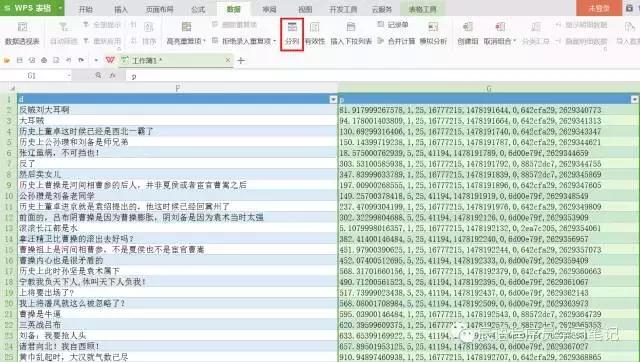
Task: Switch to the 页面布局 ribbon tab
Action: (x=159, y=9)
